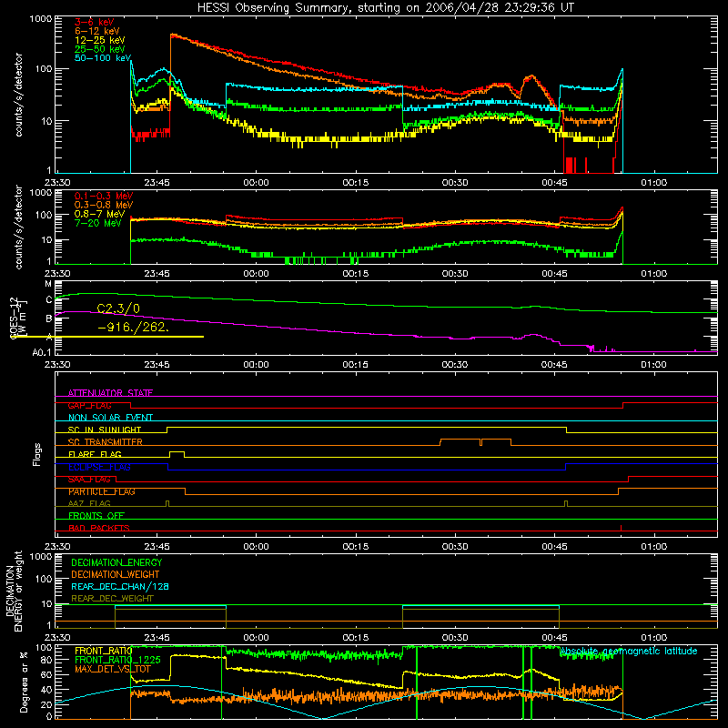Click the Flags axis title
The width and height of the screenshot is (728, 728).
(x=37, y=454)
